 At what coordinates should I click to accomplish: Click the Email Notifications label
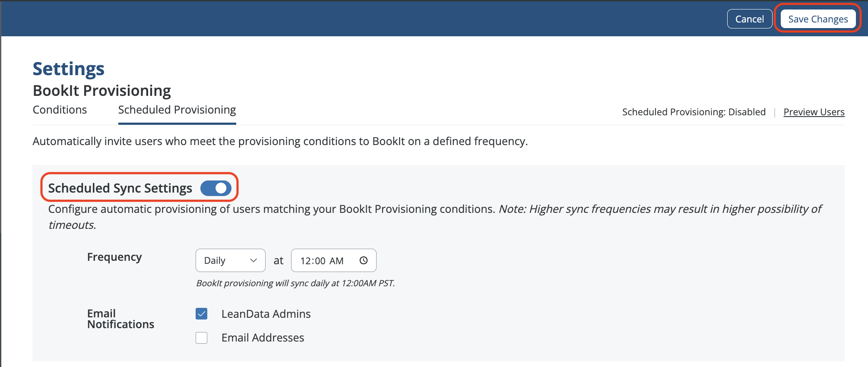(x=120, y=319)
